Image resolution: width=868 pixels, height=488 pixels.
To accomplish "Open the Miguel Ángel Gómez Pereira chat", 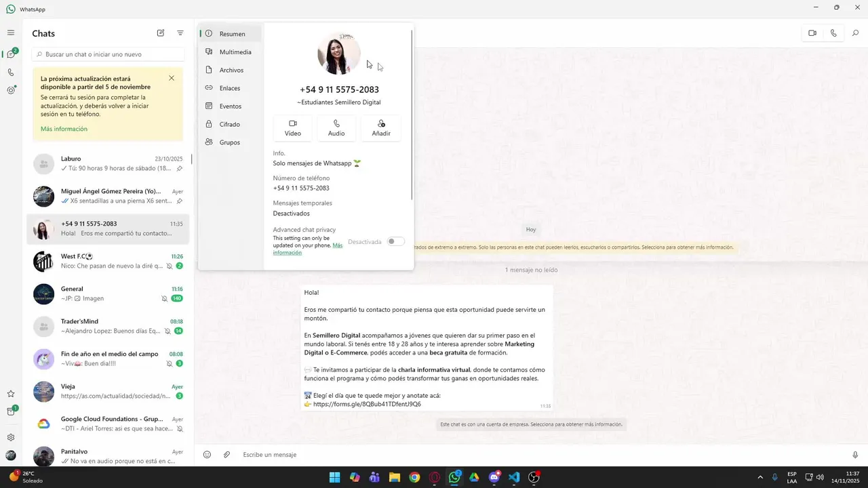I will [x=108, y=197].
